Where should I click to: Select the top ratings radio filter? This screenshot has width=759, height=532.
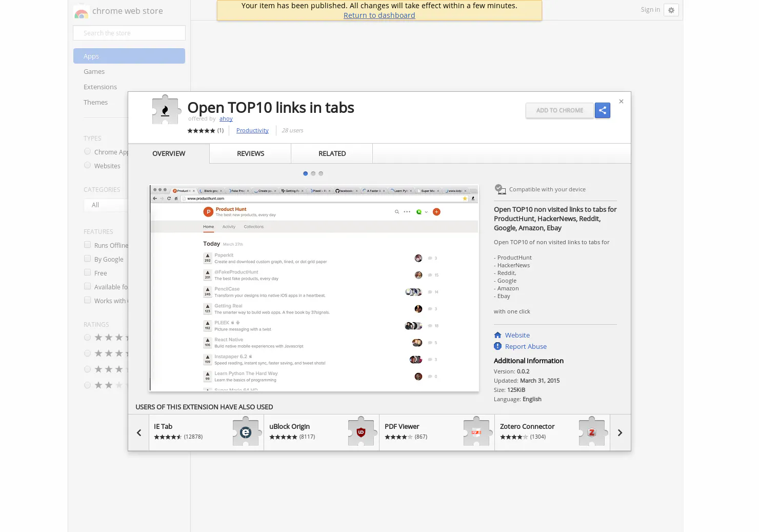coord(87,337)
